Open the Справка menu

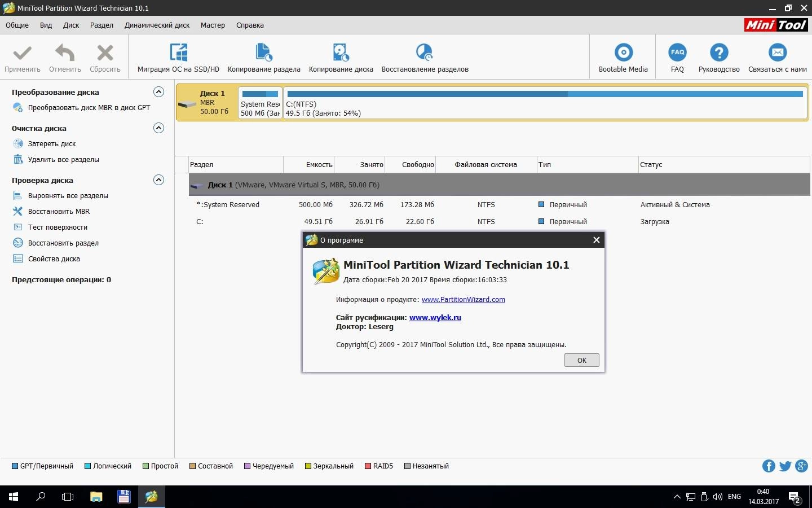pyautogui.click(x=250, y=25)
